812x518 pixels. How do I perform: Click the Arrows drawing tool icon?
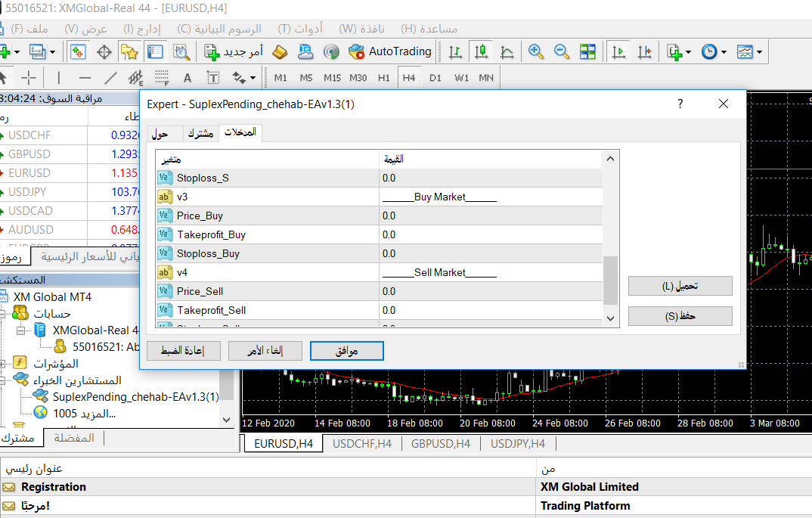point(239,78)
